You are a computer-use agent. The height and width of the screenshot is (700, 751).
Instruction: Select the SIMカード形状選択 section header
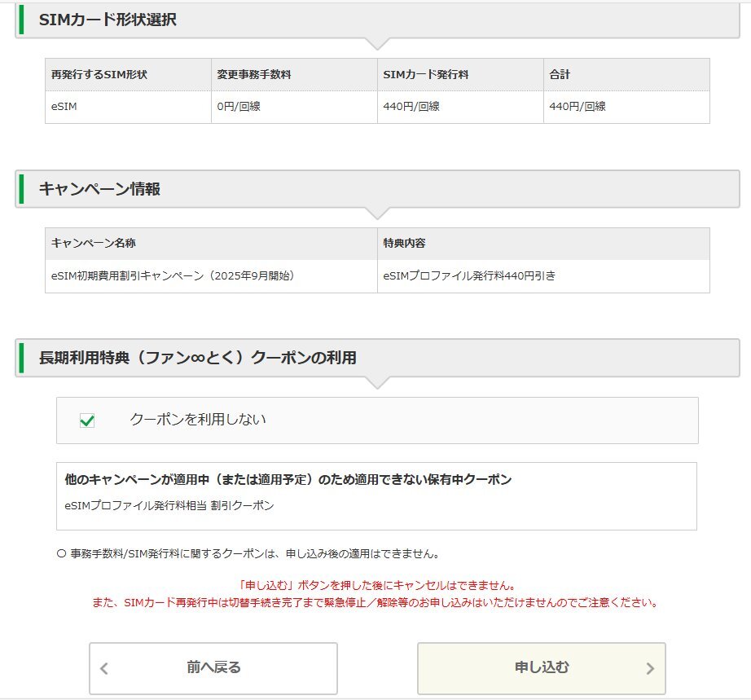[x=108, y=20]
